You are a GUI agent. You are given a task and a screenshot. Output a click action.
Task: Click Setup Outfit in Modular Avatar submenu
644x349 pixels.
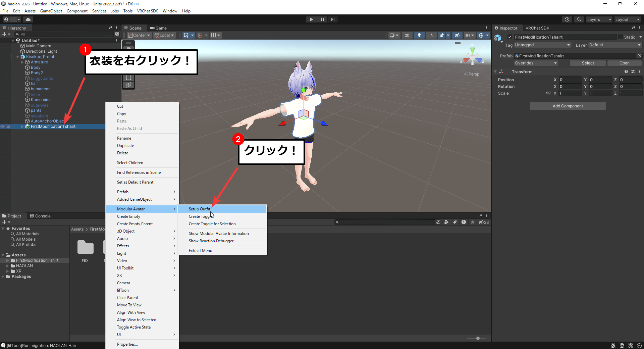(x=222, y=209)
